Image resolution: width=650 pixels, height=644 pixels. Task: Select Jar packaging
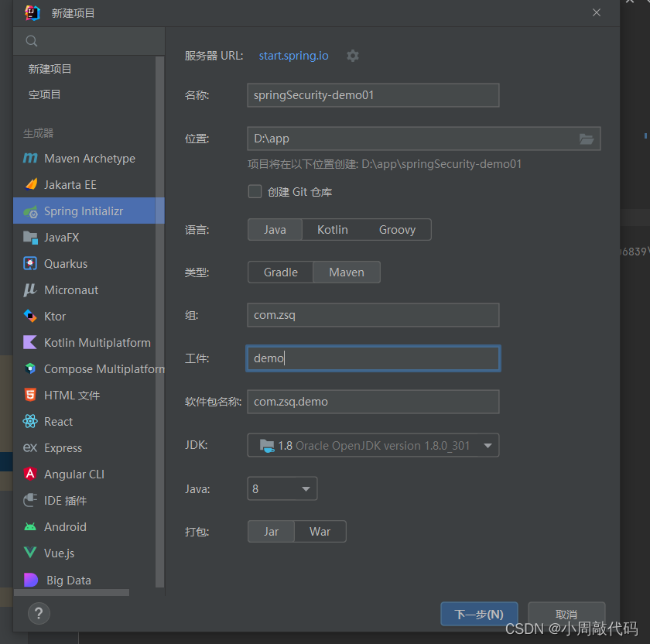pyautogui.click(x=271, y=532)
